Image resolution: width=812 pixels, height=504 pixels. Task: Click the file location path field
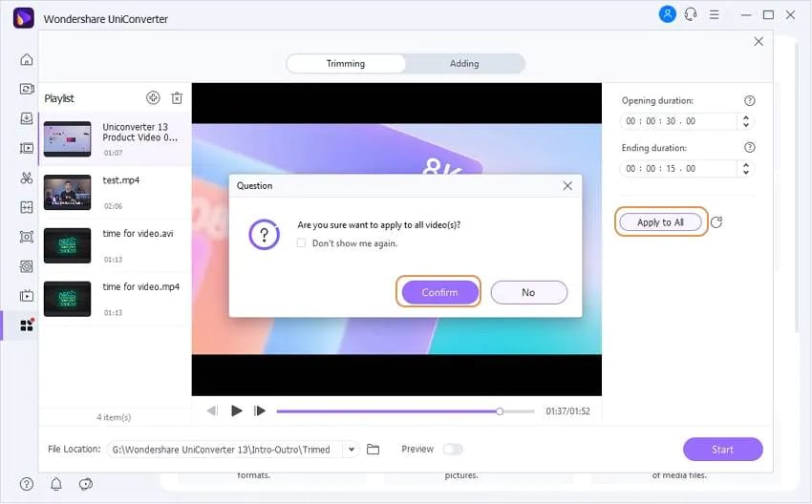pyautogui.click(x=225, y=450)
